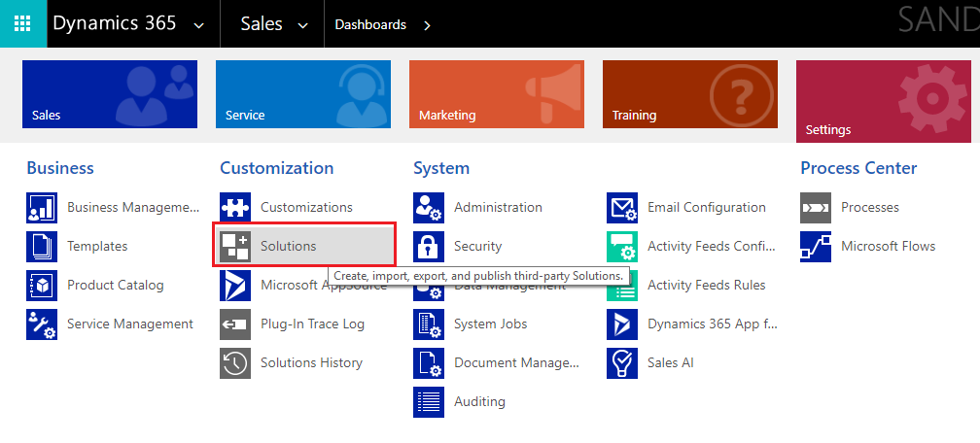Select the Processes arrow icon

[816, 207]
